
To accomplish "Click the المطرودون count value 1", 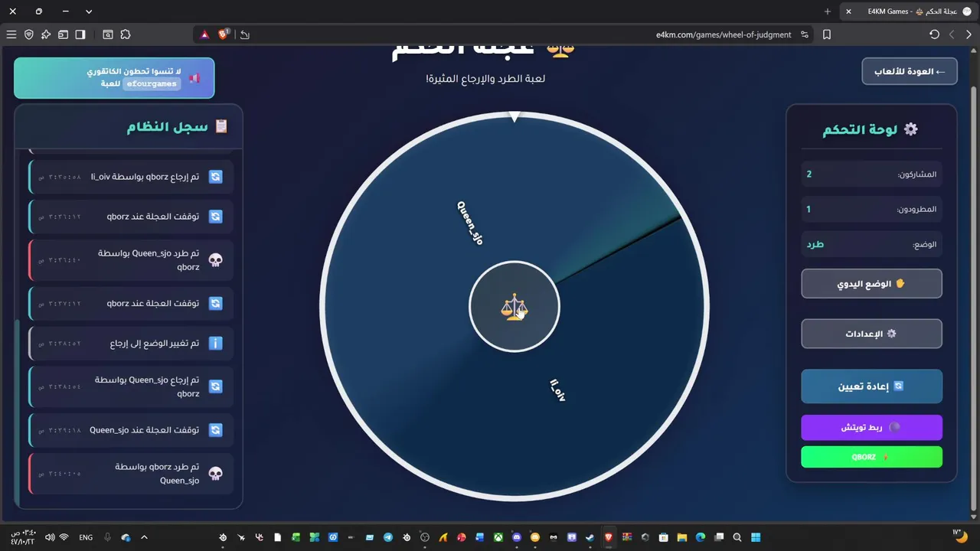I will [x=808, y=210].
